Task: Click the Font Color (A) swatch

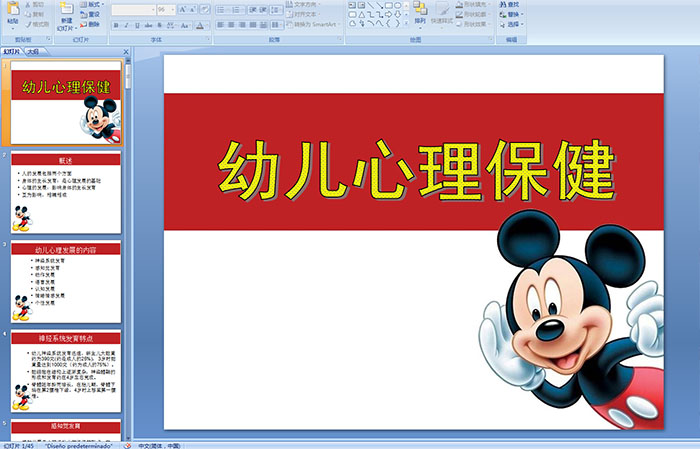Action: 200,25
